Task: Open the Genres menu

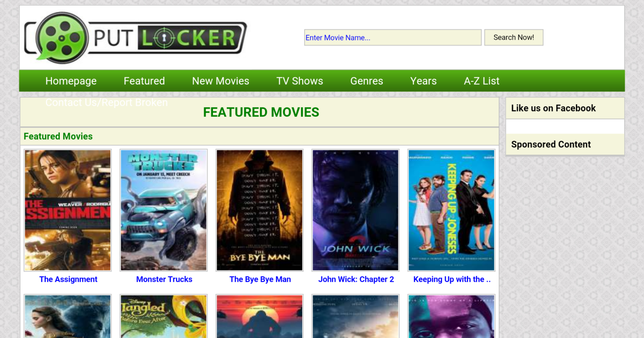Action: [366, 81]
